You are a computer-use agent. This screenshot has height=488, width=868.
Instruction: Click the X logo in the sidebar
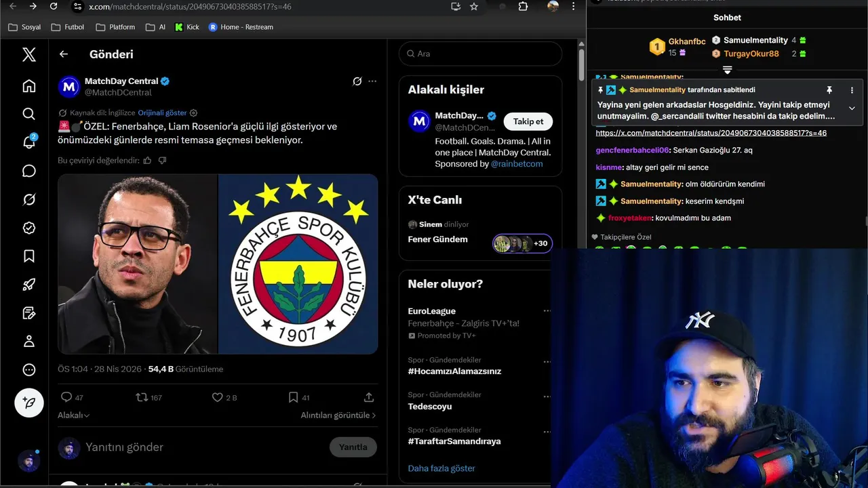tap(28, 54)
